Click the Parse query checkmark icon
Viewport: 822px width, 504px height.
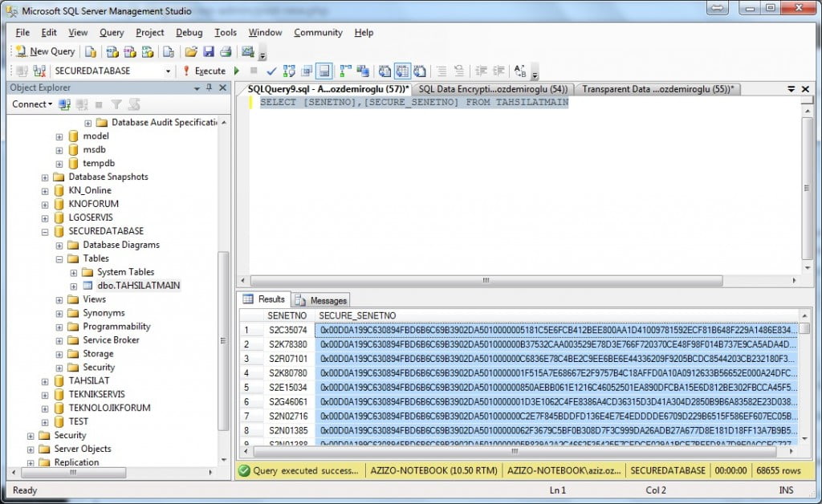tap(271, 71)
